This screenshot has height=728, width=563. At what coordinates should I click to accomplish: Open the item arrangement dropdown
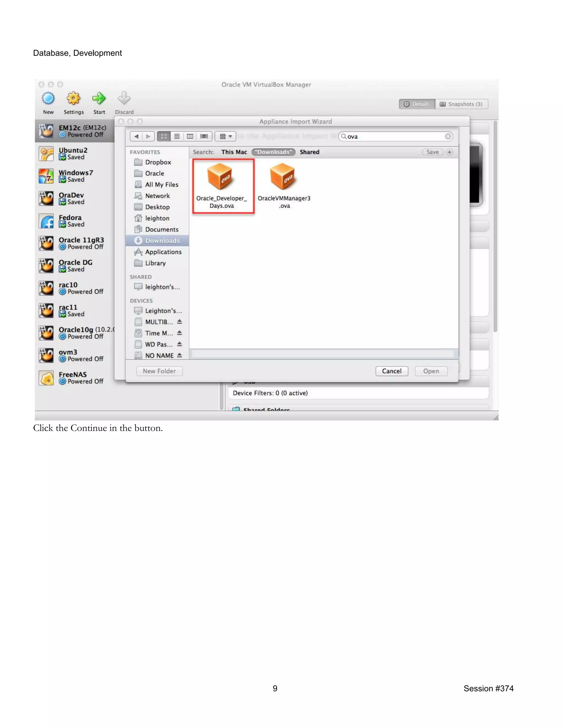click(225, 136)
